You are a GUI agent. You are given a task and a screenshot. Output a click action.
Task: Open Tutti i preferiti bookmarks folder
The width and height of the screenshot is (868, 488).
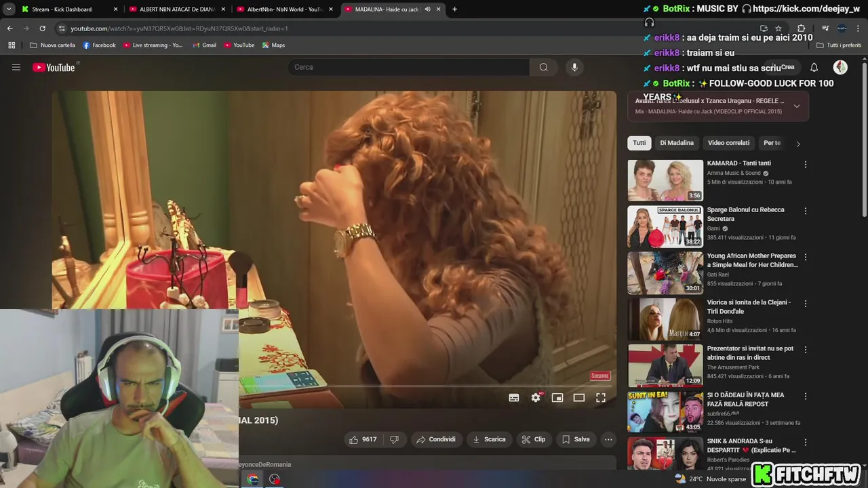(839, 45)
